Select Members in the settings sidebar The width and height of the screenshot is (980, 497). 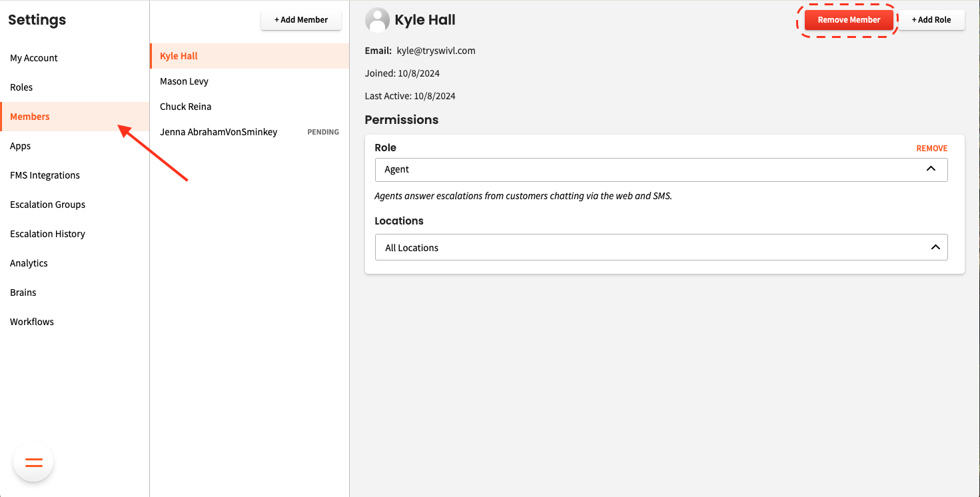30,117
